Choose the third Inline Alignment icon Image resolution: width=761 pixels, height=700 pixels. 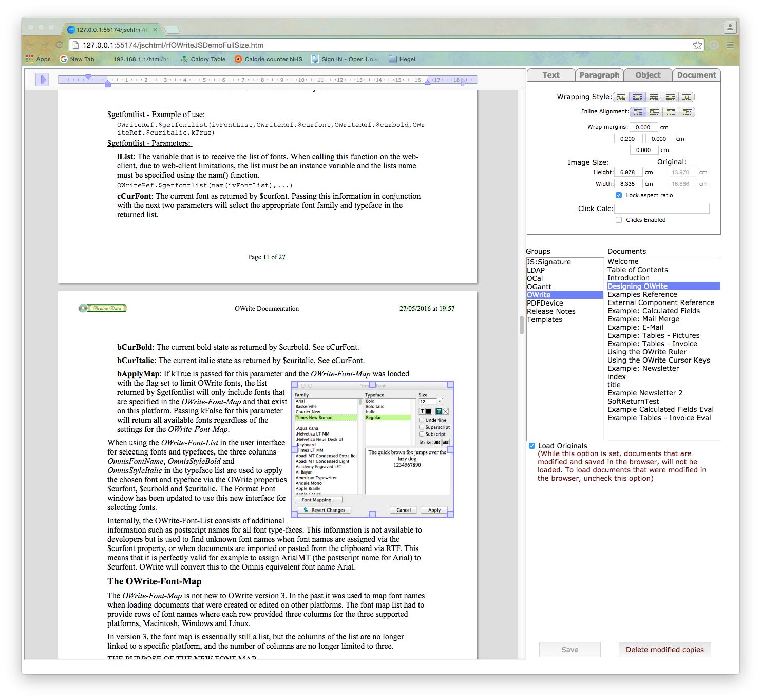click(x=671, y=112)
